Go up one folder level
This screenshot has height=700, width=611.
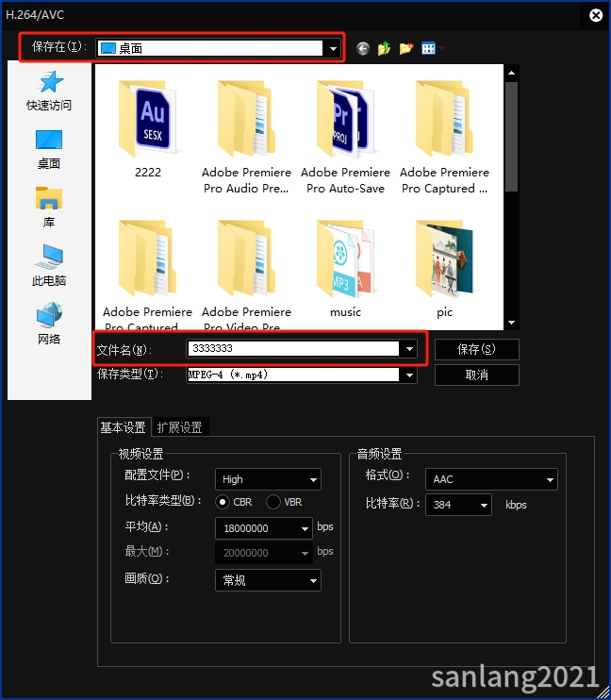click(384, 48)
